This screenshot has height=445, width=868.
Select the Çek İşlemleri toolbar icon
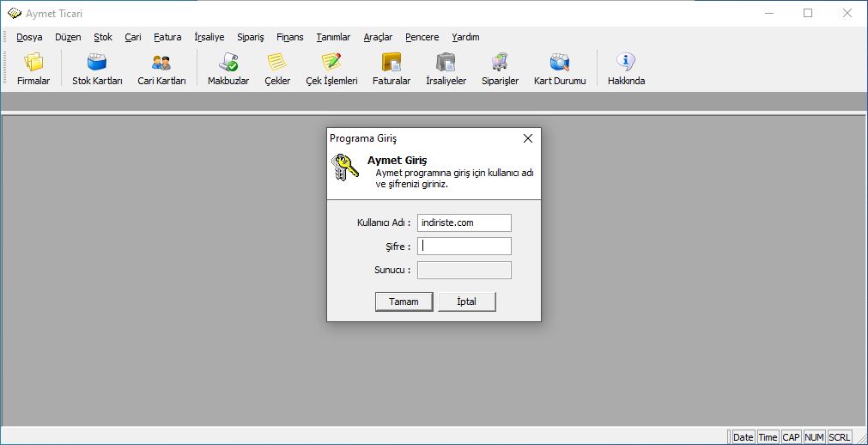[x=331, y=69]
